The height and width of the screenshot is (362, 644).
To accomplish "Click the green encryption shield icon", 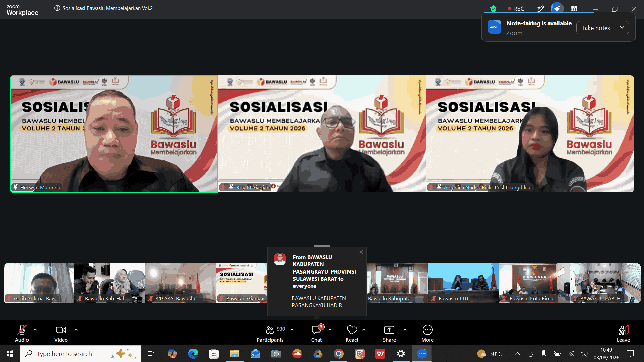I will 493,9.
